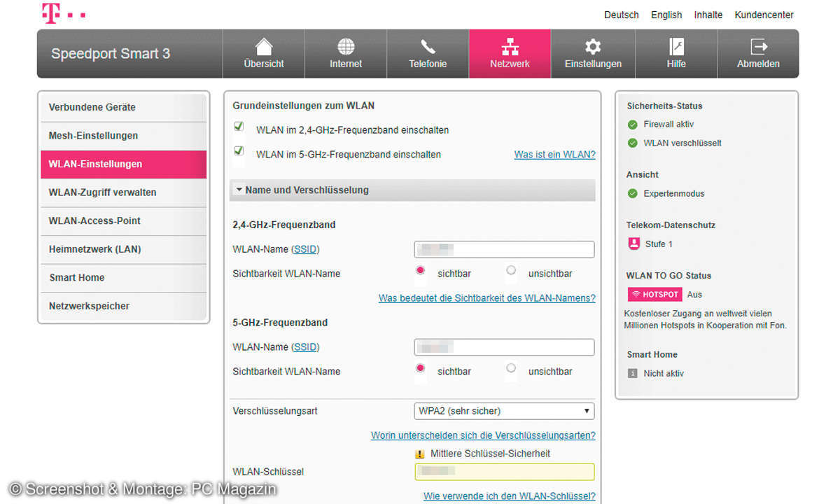Select sichtbar for 2,4-GHz WLAN name
Image resolution: width=840 pixels, height=504 pixels.
[x=420, y=270]
